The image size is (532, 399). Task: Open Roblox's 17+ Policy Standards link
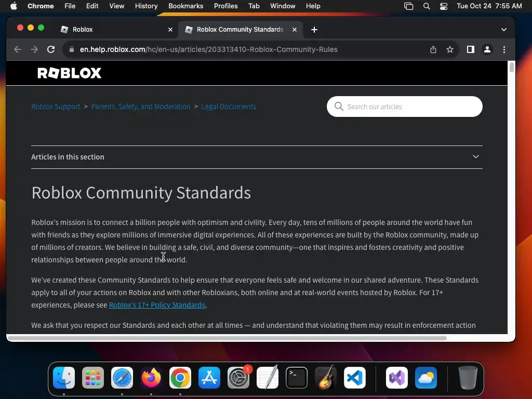click(x=157, y=304)
